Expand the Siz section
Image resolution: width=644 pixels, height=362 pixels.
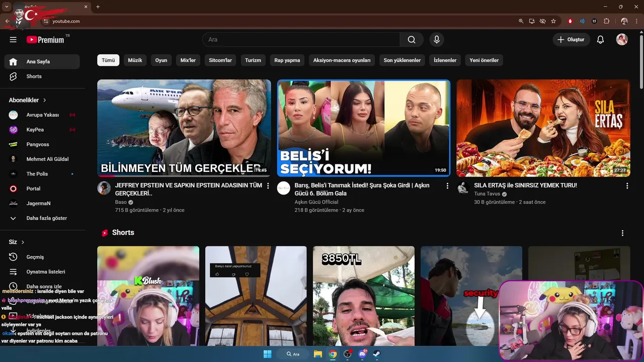click(17, 242)
